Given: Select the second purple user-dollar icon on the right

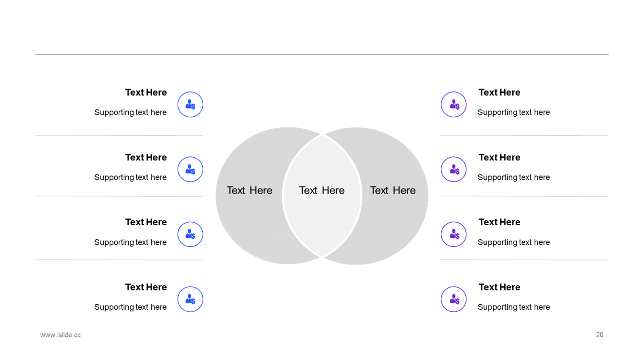Looking at the screenshot, I should 454,169.
